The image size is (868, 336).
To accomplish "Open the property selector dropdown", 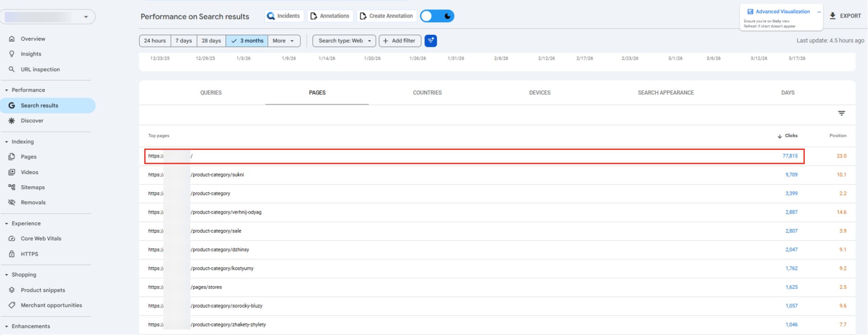I will pos(47,17).
